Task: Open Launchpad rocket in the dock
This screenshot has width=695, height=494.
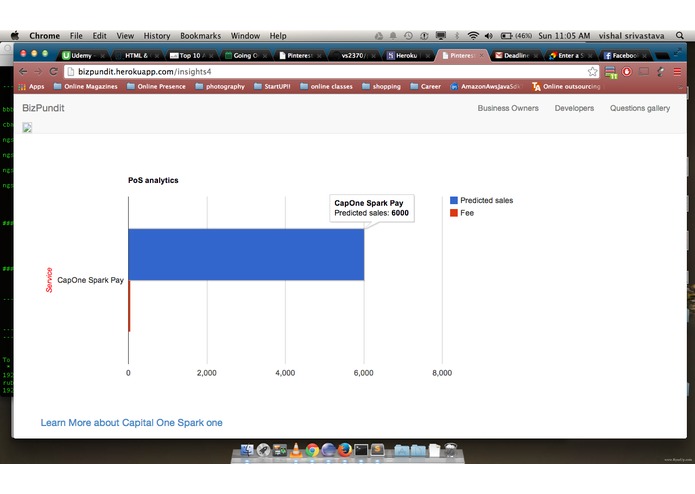Action: click(x=263, y=450)
